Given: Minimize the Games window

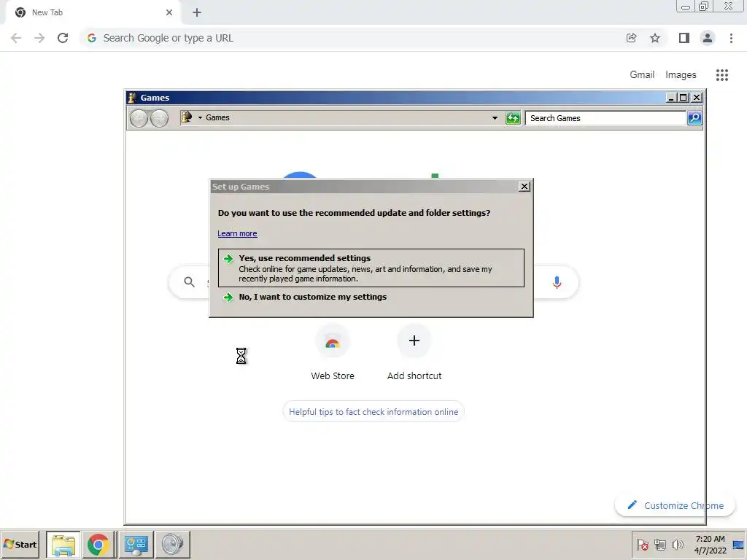Looking at the screenshot, I should (x=671, y=98).
